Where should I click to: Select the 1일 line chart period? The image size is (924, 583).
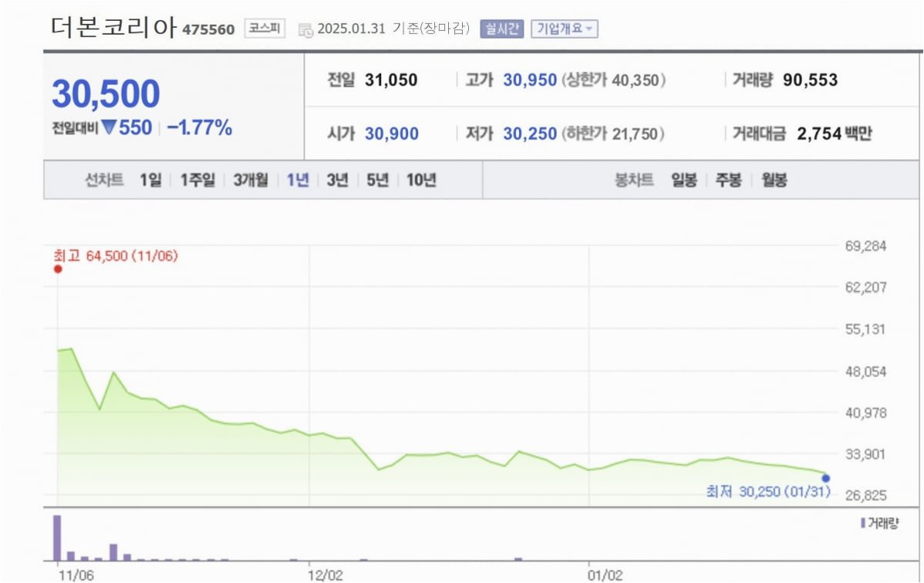click(x=151, y=180)
